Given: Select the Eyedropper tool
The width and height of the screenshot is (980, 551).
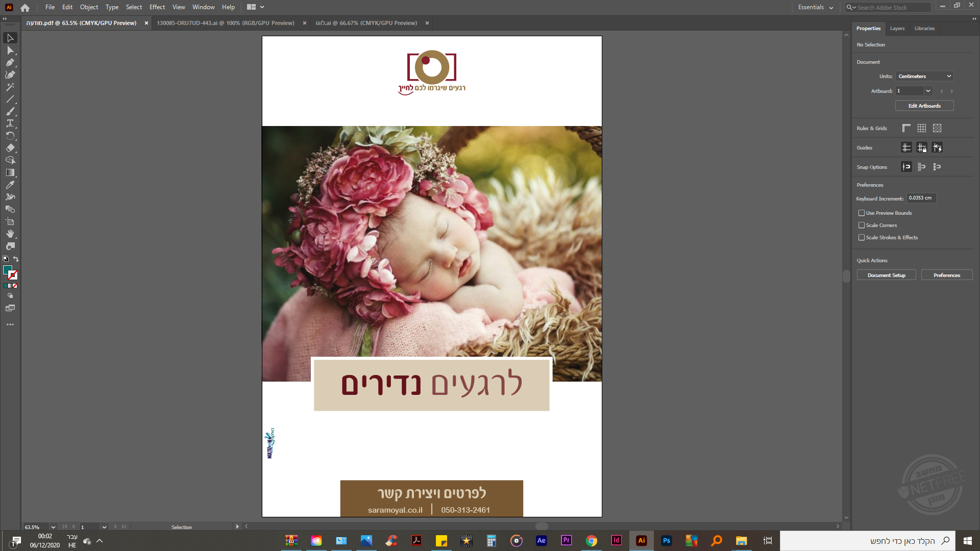Looking at the screenshot, I should (x=10, y=185).
